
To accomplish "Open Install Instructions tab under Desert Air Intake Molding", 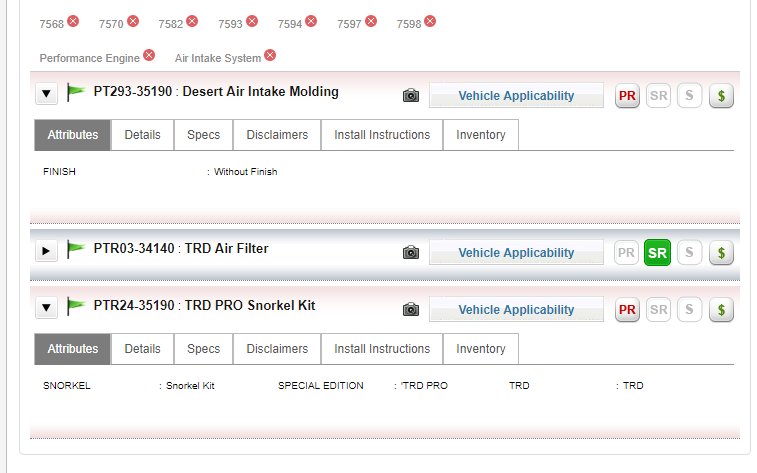I will tap(382, 135).
